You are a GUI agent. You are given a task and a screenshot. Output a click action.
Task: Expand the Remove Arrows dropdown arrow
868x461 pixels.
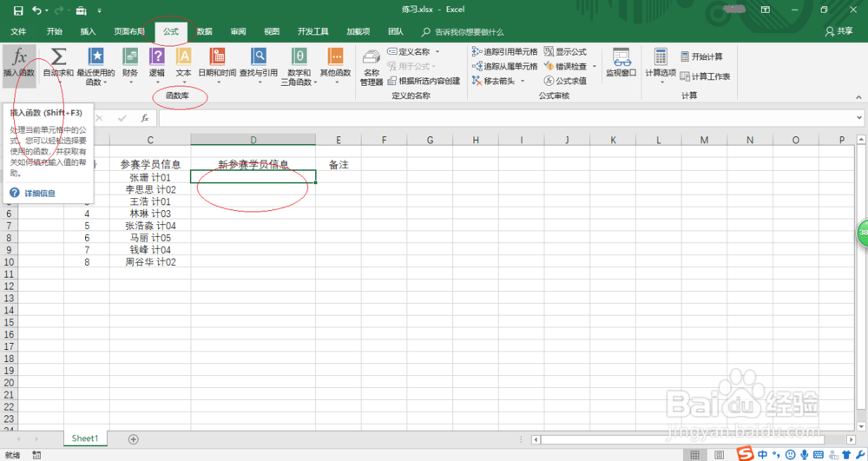click(522, 81)
